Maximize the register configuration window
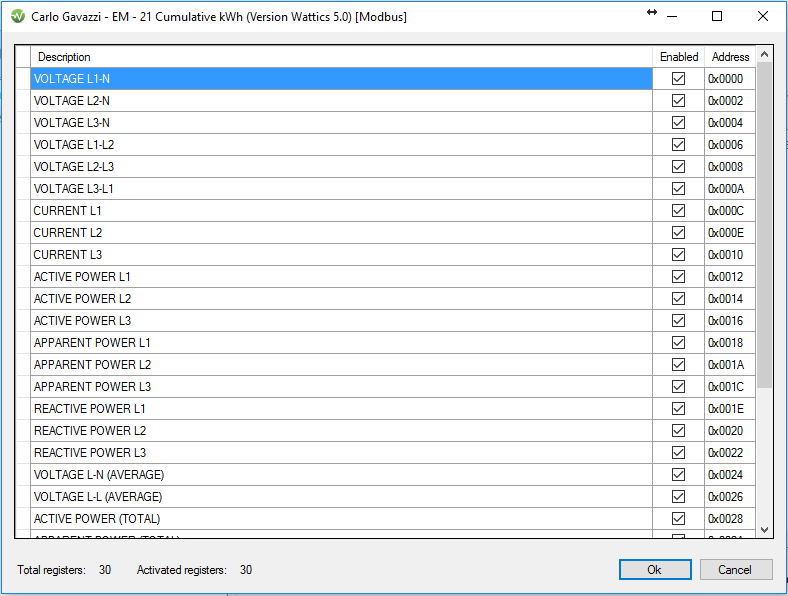788x596 pixels. [717, 17]
